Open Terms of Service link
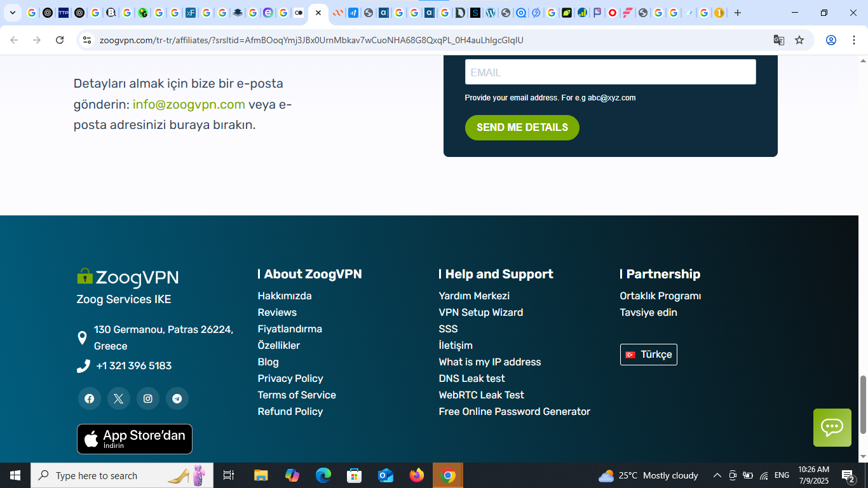Screen dimensions: 868x488 [x=297, y=395]
